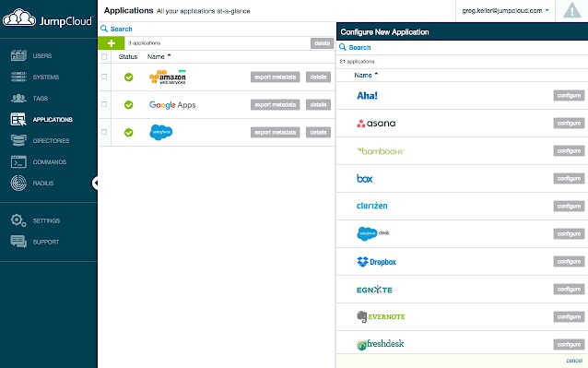Image resolution: width=588 pixels, height=368 pixels.
Task: Go to Systems menu item
Action: [46, 77]
